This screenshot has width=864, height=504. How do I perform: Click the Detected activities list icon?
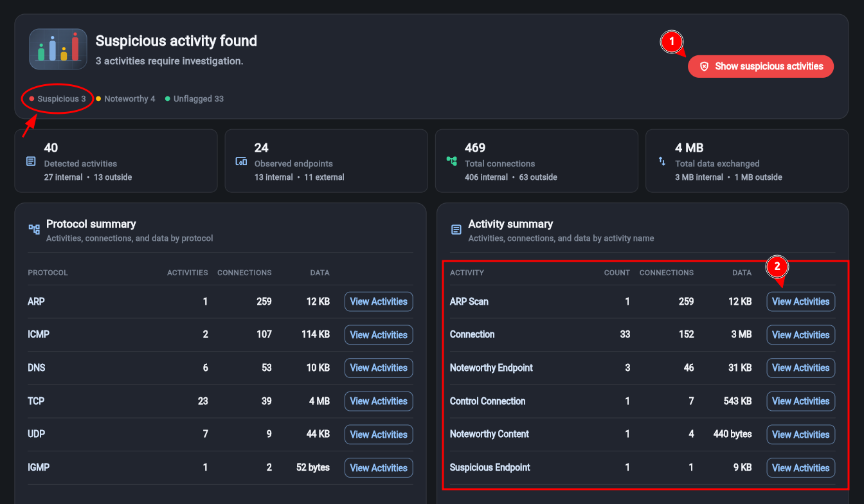click(31, 161)
